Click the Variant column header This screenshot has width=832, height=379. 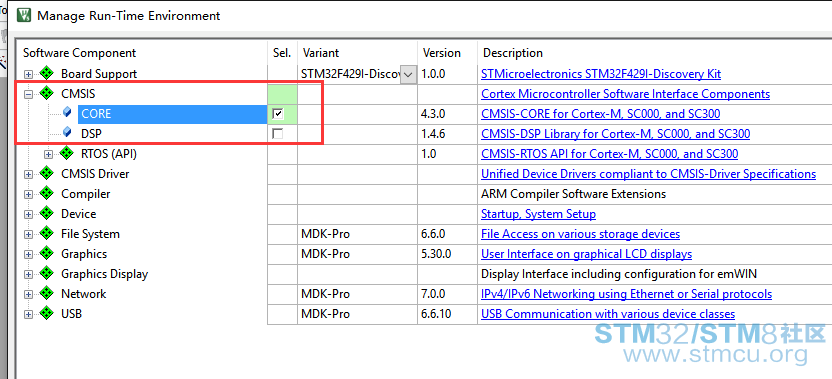pyautogui.click(x=320, y=53)
